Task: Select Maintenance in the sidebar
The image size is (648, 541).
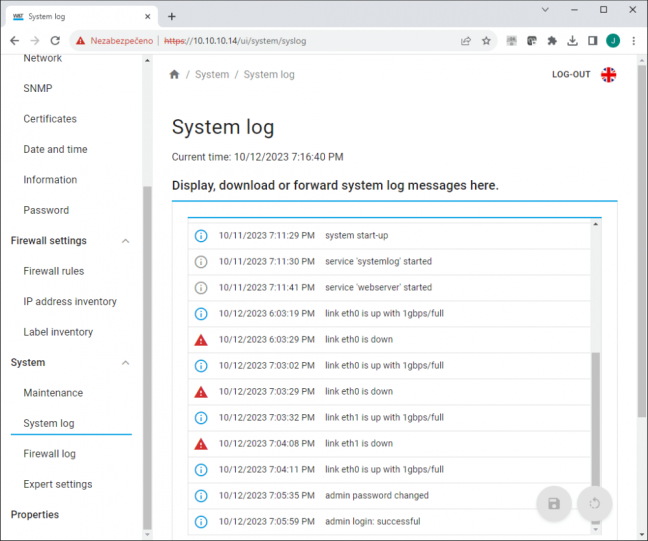Action: pyautogui.click(x=53, y=393)
